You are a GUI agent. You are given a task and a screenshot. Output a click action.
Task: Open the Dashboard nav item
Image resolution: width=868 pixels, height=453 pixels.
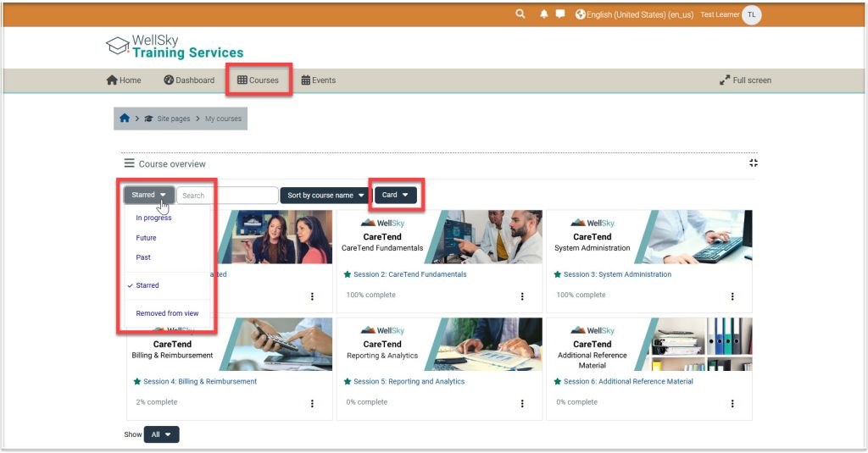[189, 80]
